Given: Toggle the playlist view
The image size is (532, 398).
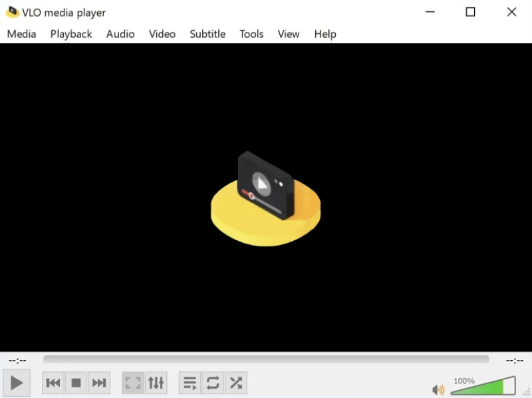Looking at the screenshot, I should pos(190,383).
